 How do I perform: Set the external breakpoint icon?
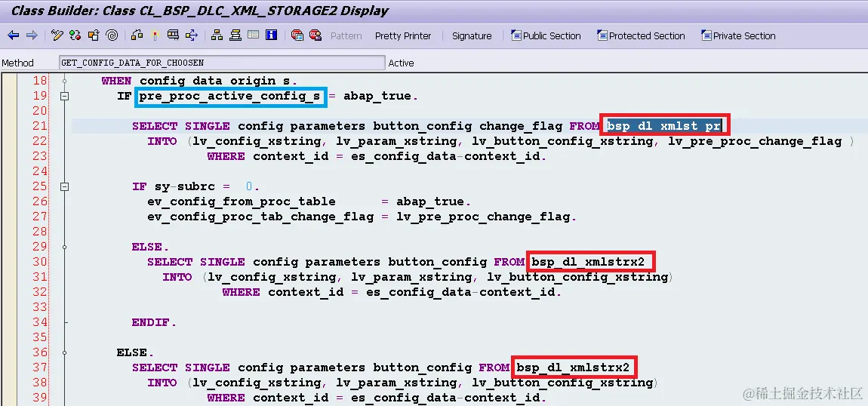(x=315, y=35)
